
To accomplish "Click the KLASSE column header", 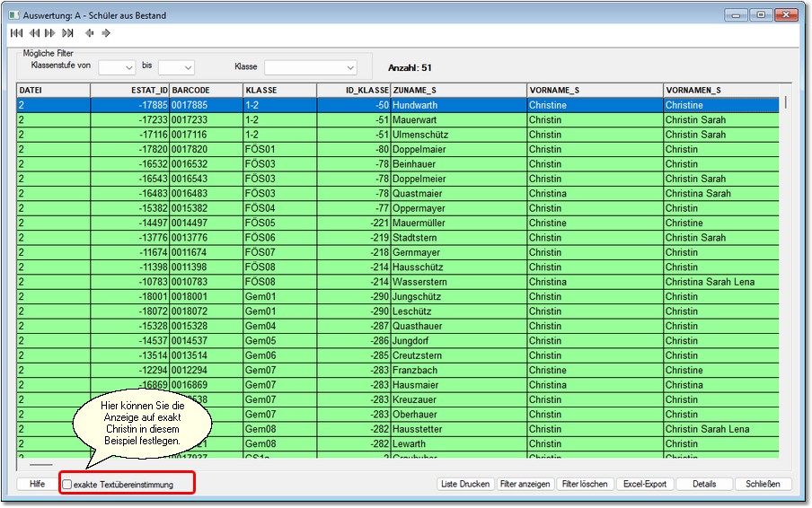I will click(x=279, y=90).
